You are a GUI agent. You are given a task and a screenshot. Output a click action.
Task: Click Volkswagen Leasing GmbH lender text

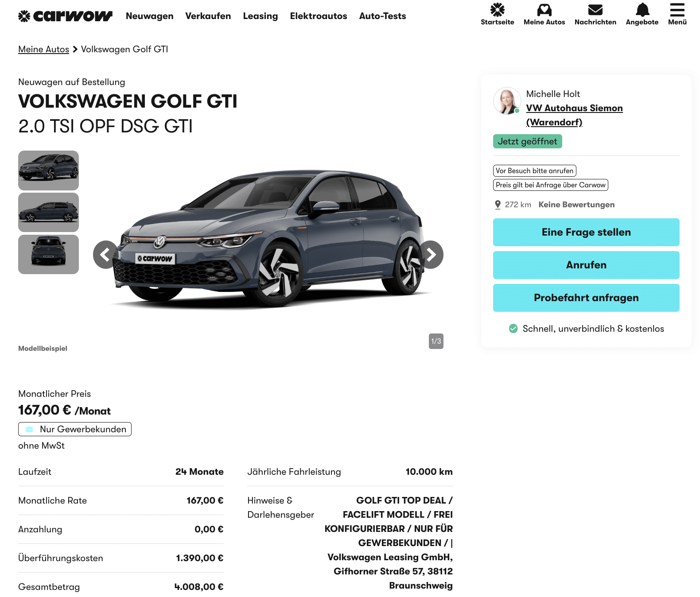(390, 557)
